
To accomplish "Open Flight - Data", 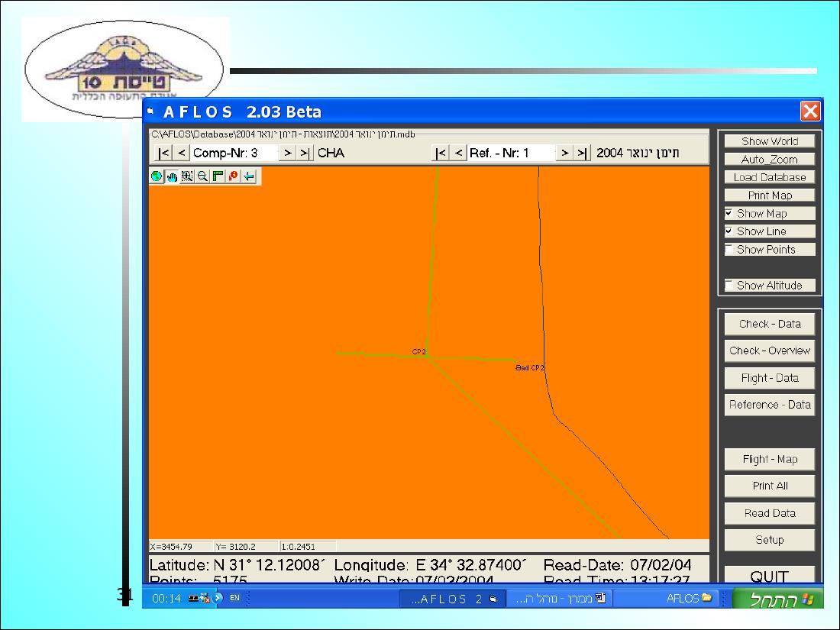I will [770, 378].
